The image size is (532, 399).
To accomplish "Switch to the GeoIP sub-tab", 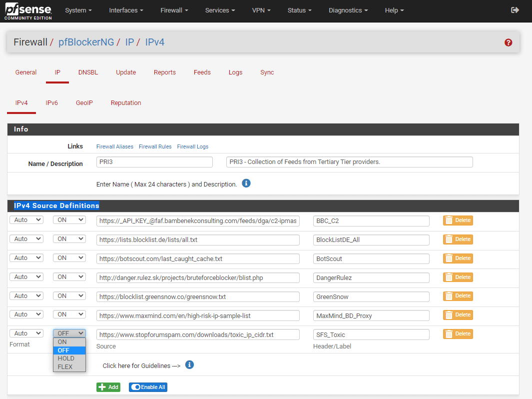I will click(x=84, y=103).
